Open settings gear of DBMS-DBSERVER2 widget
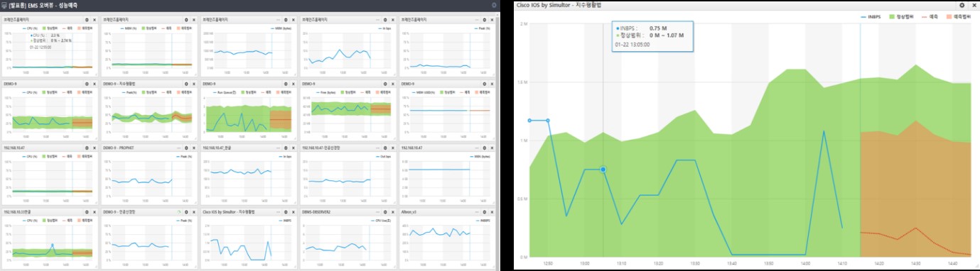 click(x=384, y=211)
